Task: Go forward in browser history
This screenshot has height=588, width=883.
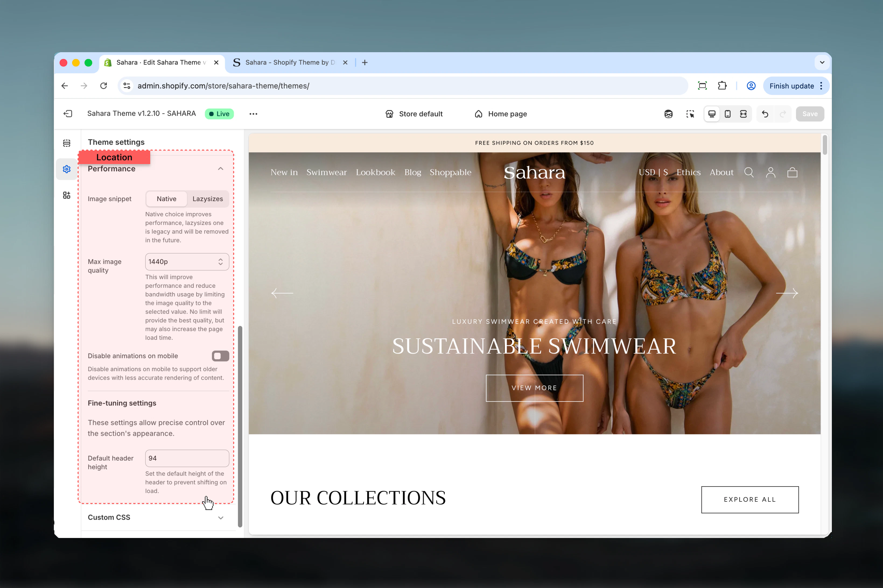Action: (84, 86)
